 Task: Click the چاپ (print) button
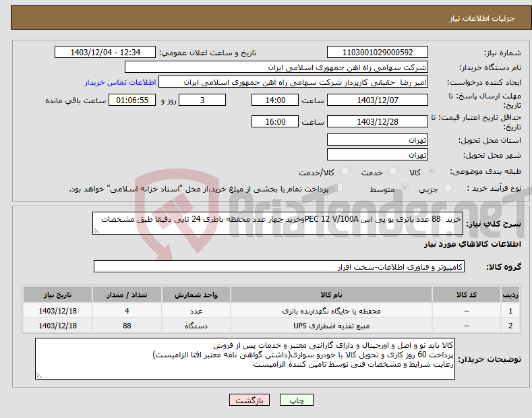click(296, 400)
